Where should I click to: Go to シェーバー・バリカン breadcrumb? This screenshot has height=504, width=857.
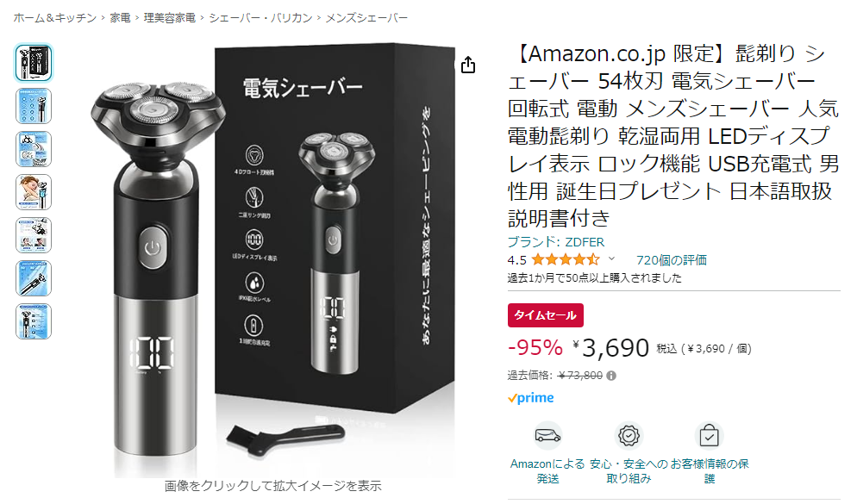(x=260, y=18)
